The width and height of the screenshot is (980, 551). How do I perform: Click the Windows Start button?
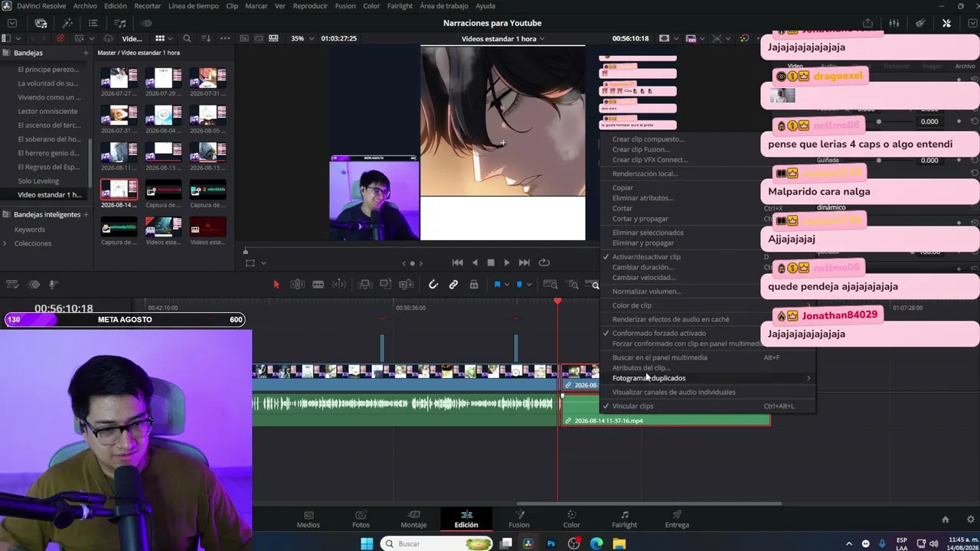(367, 543)
